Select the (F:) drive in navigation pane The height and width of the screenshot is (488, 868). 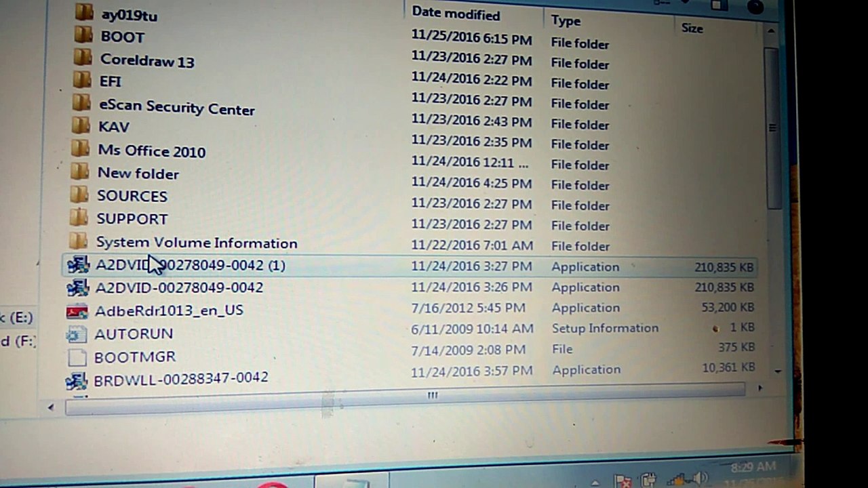tap(19, 341)
